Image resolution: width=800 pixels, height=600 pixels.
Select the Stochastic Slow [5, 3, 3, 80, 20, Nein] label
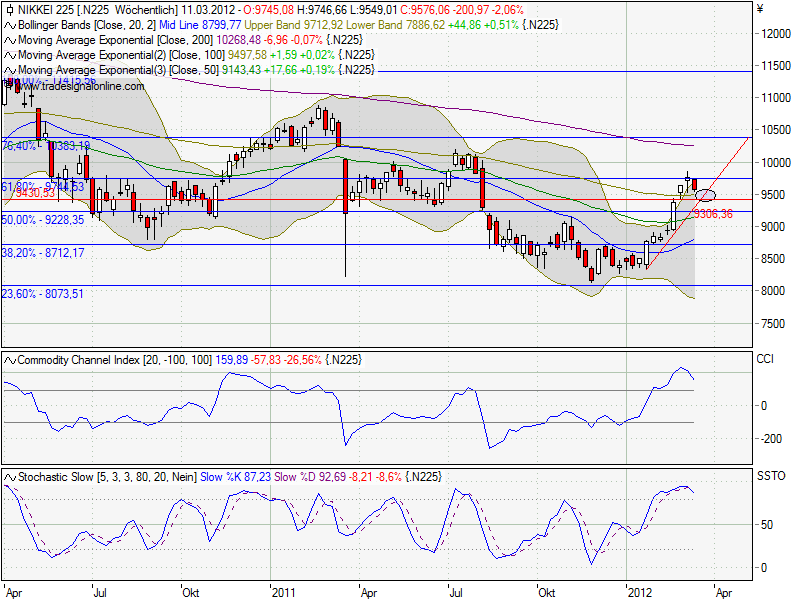tap(108, 478)
